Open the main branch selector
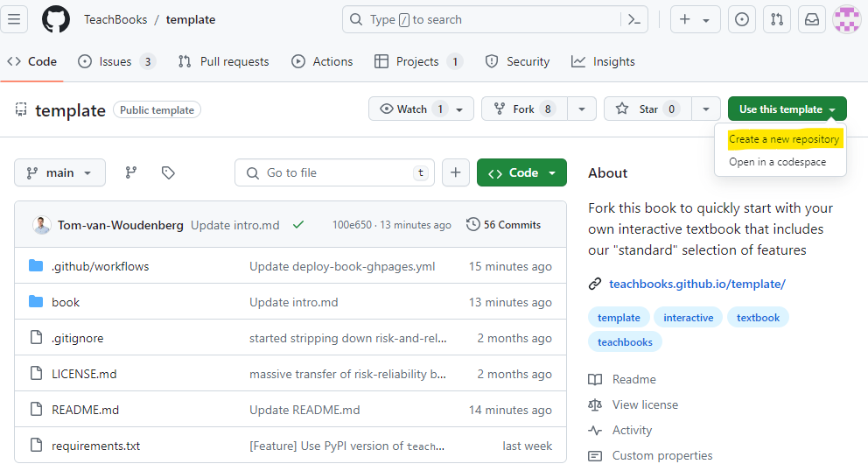868x471 pixels. coord(59,172)
